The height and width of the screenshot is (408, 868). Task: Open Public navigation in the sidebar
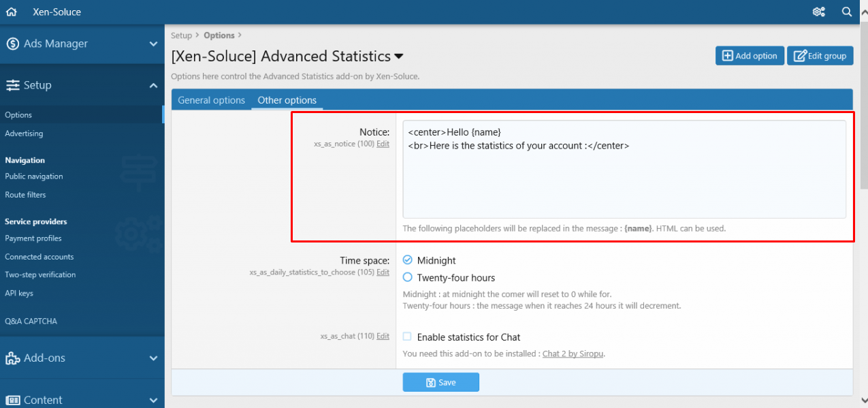click(34, 176)
